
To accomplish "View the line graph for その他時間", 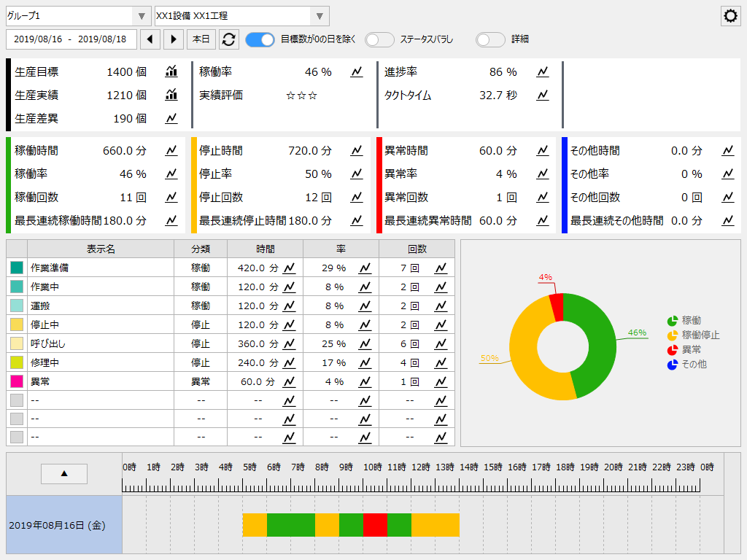I will click(x=727, y=150).
